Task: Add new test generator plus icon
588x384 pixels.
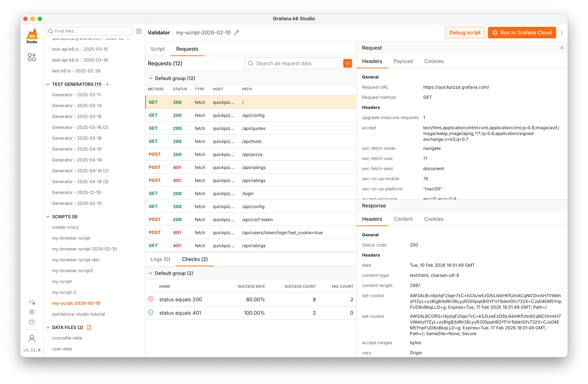Action: click(x=107, y=84)
